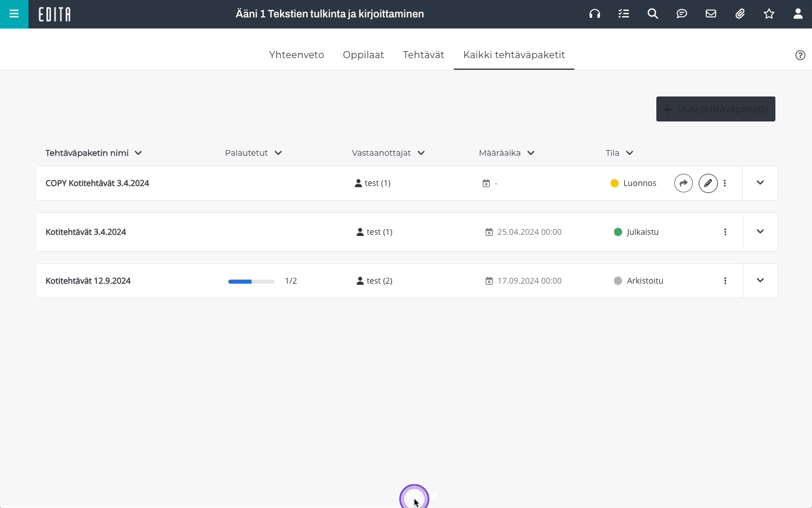812x508 pixels.
Task: Click the grey Arkistoitu status dot
Action: click(618, 281)
